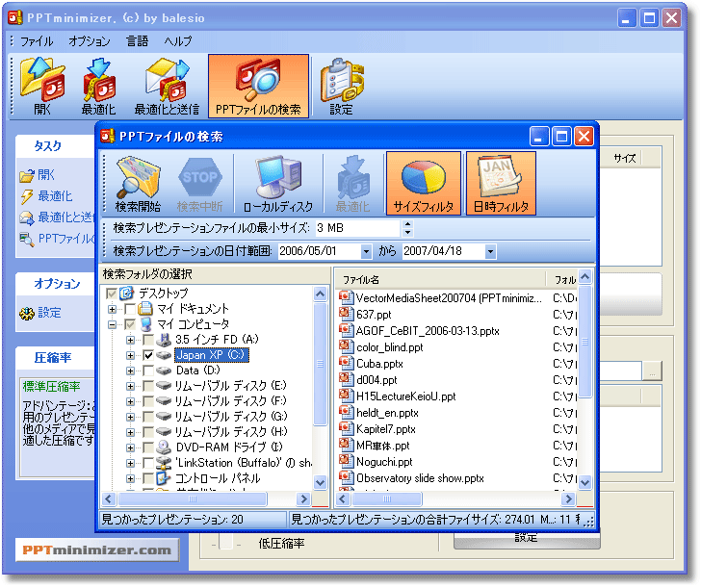Check LinkStation (Buffalo) checkbox
This screenshot has height=588, width=701.
pyautogui.click(x=148, y=463)
